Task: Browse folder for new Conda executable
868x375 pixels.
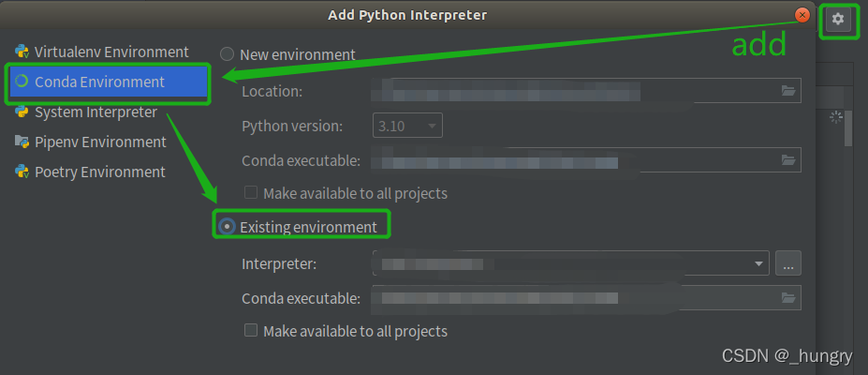Action: coord(788,159)
